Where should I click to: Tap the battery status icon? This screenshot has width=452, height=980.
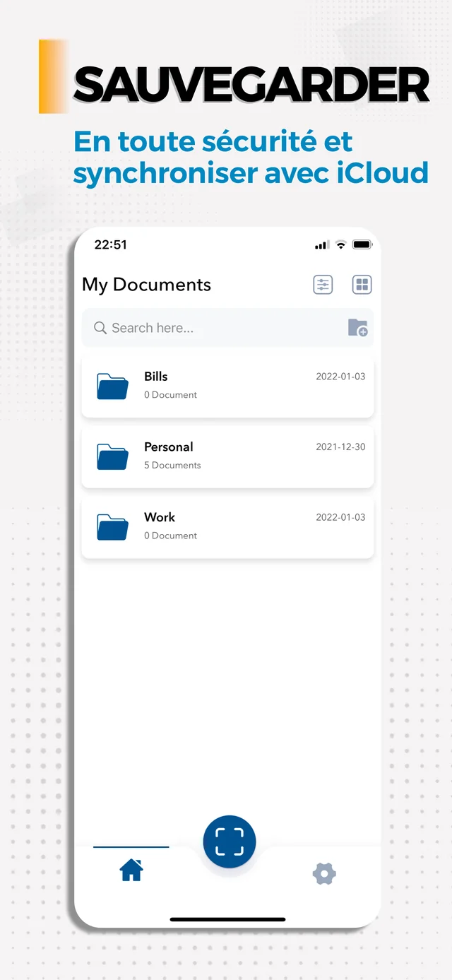pyautogui.click(x=362, y=244)
